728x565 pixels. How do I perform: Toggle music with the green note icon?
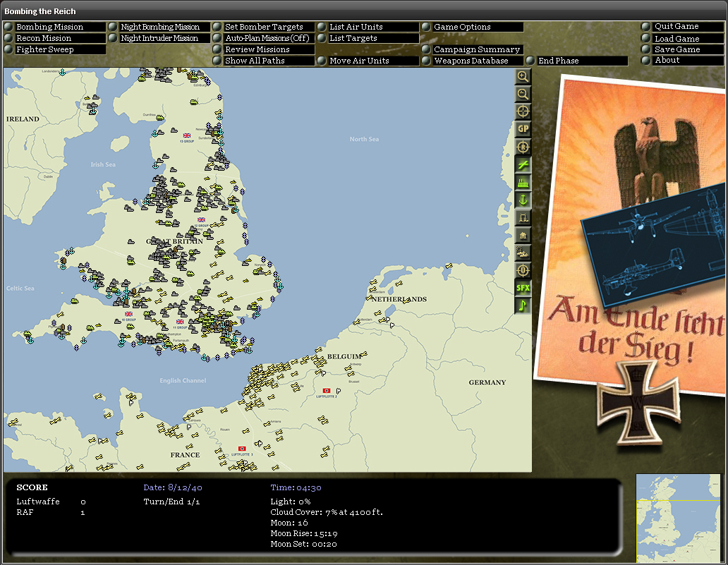click(523, 306)
